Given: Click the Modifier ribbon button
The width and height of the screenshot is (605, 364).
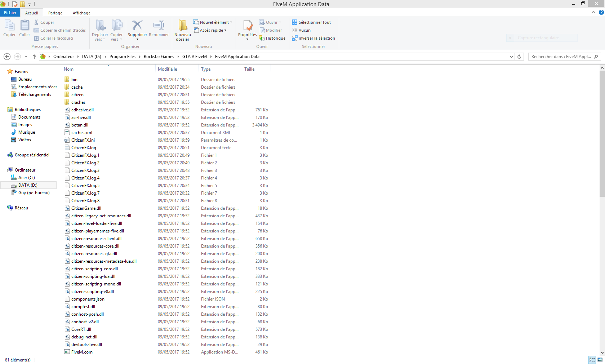Looking at the screenshot, I should pyautogui.click(x=271, y=30).
